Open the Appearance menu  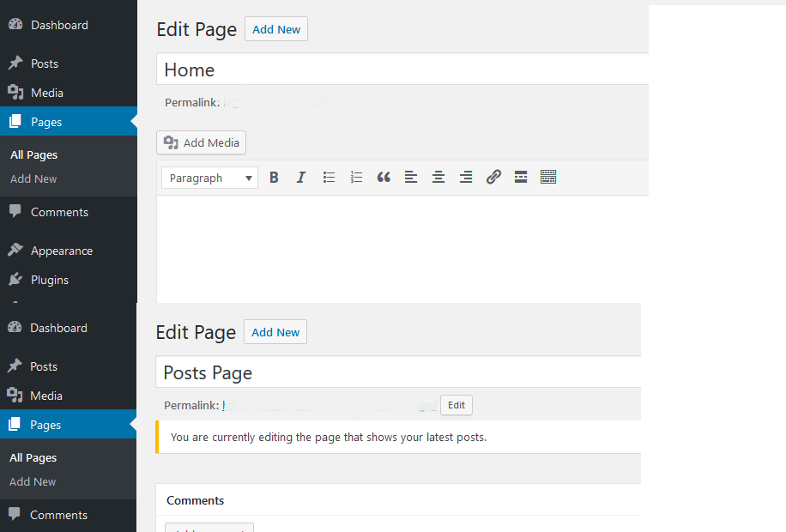(60, 250)
